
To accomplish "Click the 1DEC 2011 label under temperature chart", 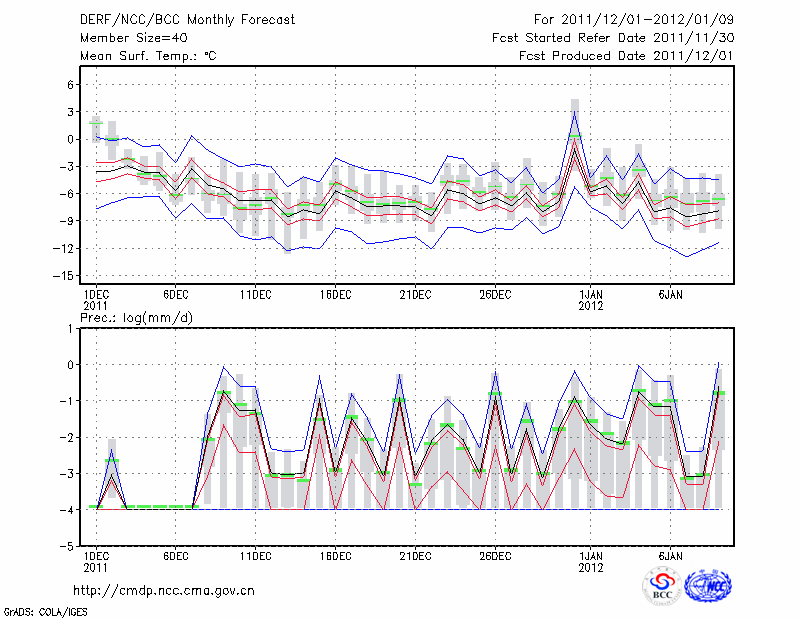I will tap(95, 301).
